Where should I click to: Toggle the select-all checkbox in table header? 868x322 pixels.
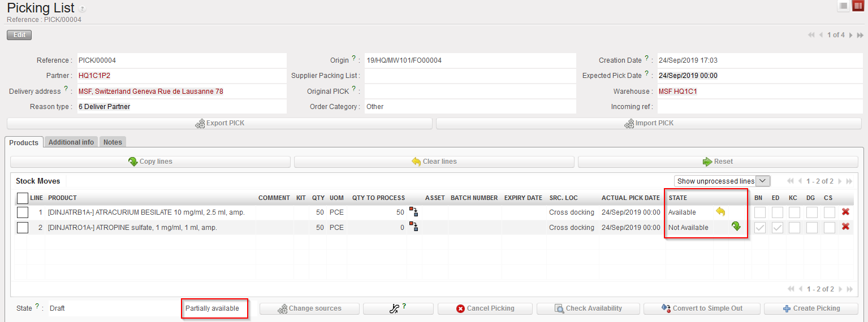coord(22,198)
